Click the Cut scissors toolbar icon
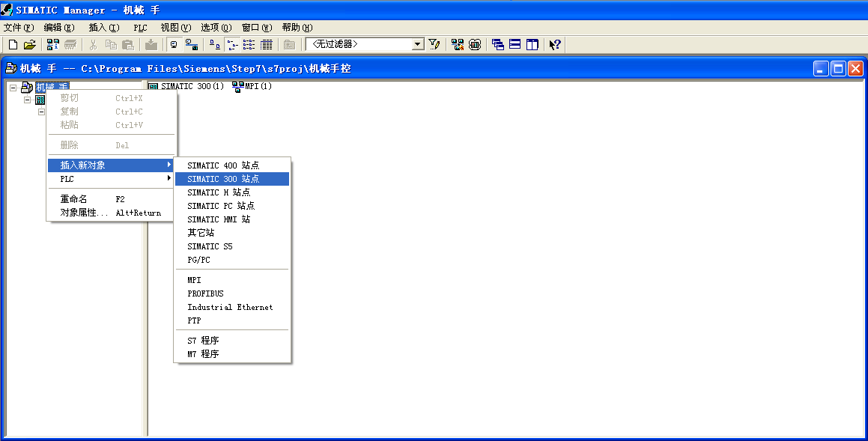868x441 pixels. (94, 45)
